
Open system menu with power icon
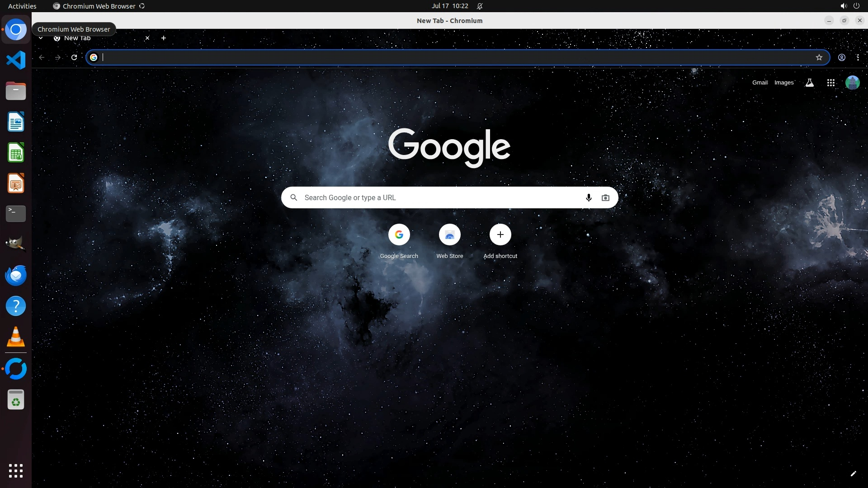(856, 6)
